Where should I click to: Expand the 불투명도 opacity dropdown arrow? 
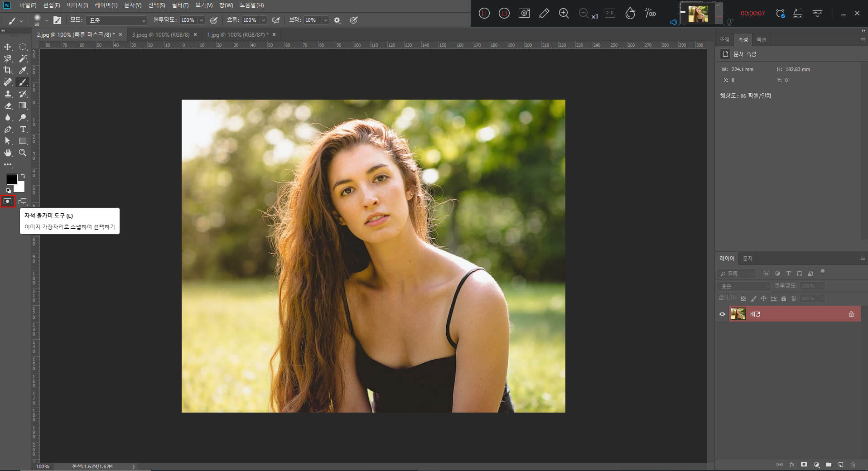pyautogui.click(x=202, y=20)
